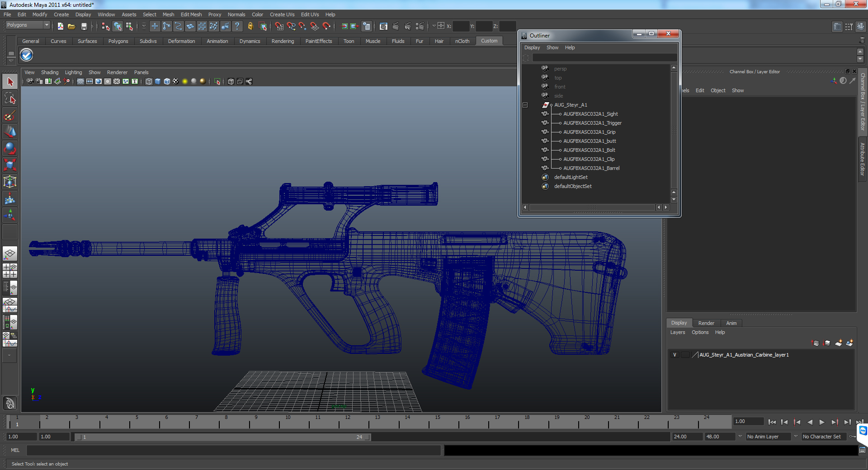
Task: Select defaultLightSet in Outliner
Action: click(571, 177)
